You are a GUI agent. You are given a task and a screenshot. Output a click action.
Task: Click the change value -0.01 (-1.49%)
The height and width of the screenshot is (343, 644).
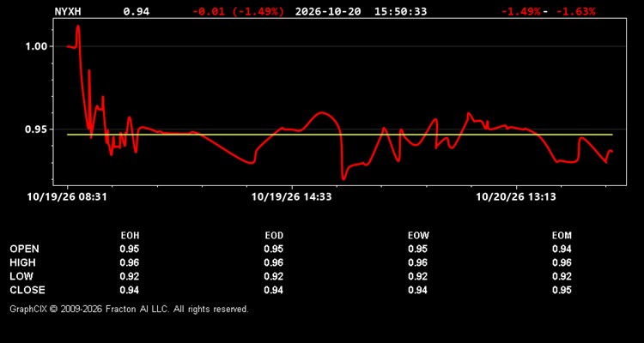coord(238,11)
